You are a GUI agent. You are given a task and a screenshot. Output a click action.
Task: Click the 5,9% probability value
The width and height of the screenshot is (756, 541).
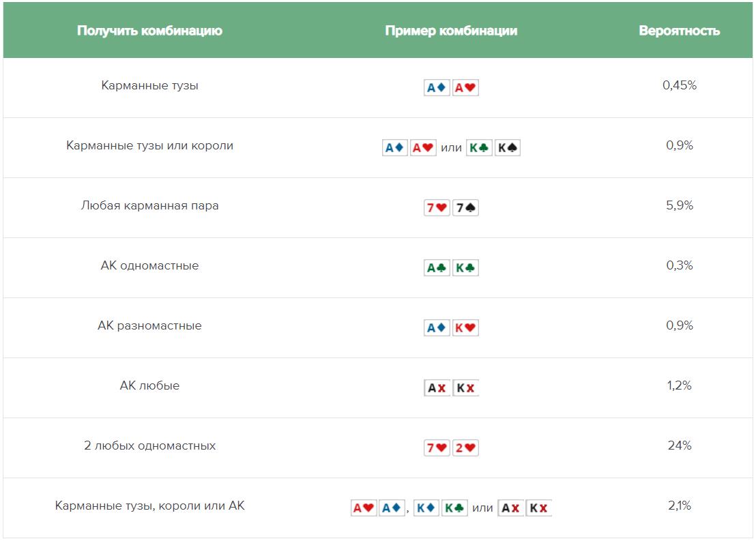[x=679, y=205]
